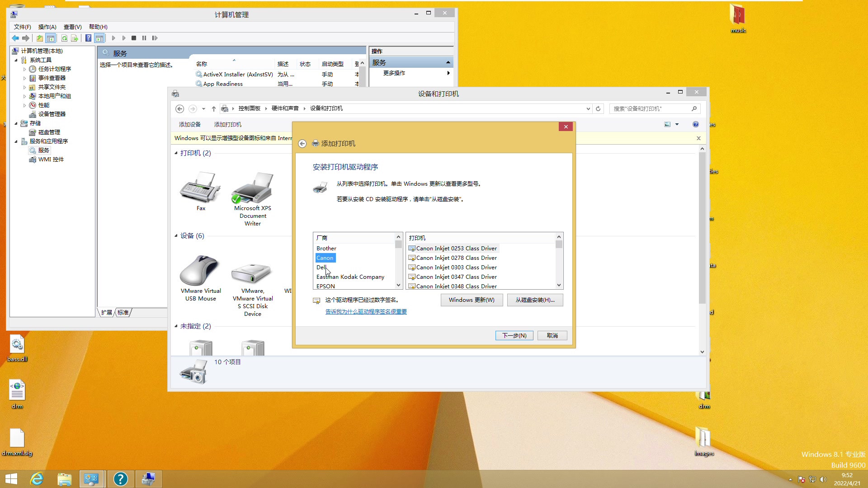Screen dimensions: 868x488
Task: Click back button in Devices and Printers window
Action: pyautogui.click(x=179, y=108)
